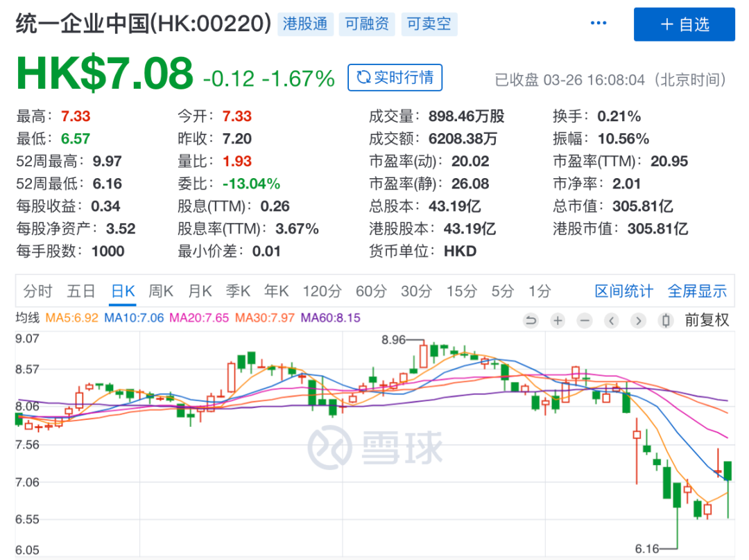Click the 6.16 low marker on chart
749x560 pixels.
click(647, 548)
